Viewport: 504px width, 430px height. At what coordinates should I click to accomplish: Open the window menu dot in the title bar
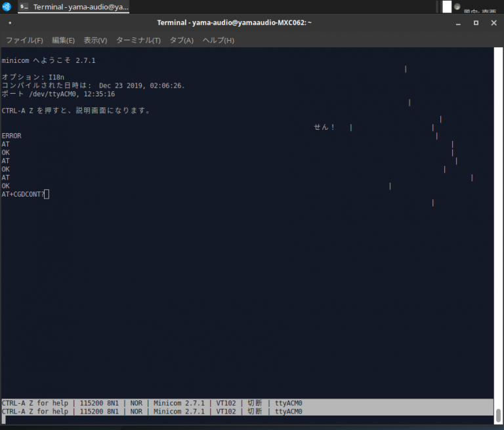[x=10, y=23]
